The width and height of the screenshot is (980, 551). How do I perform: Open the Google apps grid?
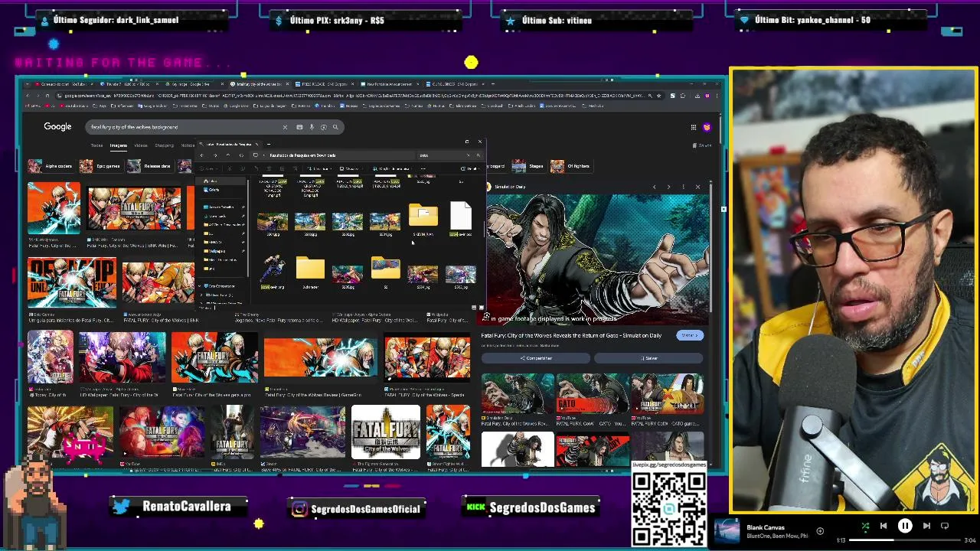694,127
